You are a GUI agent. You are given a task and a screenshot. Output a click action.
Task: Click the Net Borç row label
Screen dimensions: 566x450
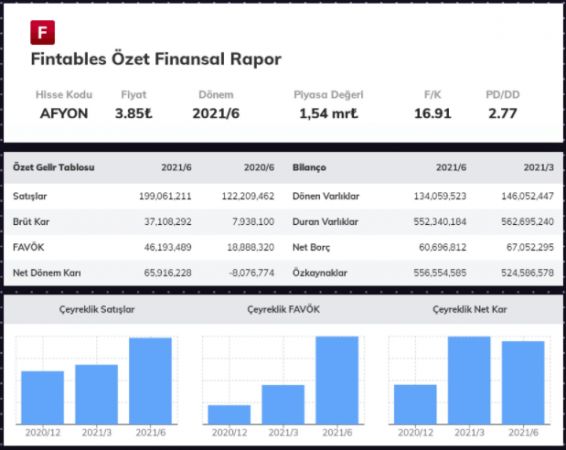pos(311,248)
